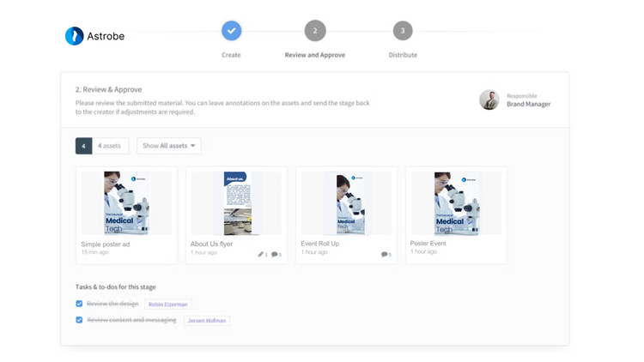This screenshot has width=644, height=362.
Task: Open comments icon on Event Roll Up
Action: click(x=386, y=255)
